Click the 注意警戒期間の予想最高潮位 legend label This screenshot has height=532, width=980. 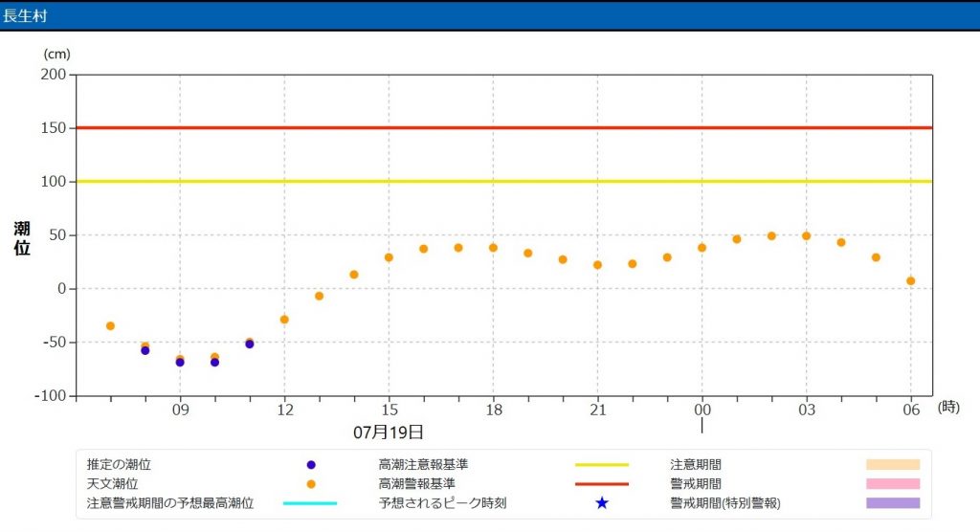170,503
